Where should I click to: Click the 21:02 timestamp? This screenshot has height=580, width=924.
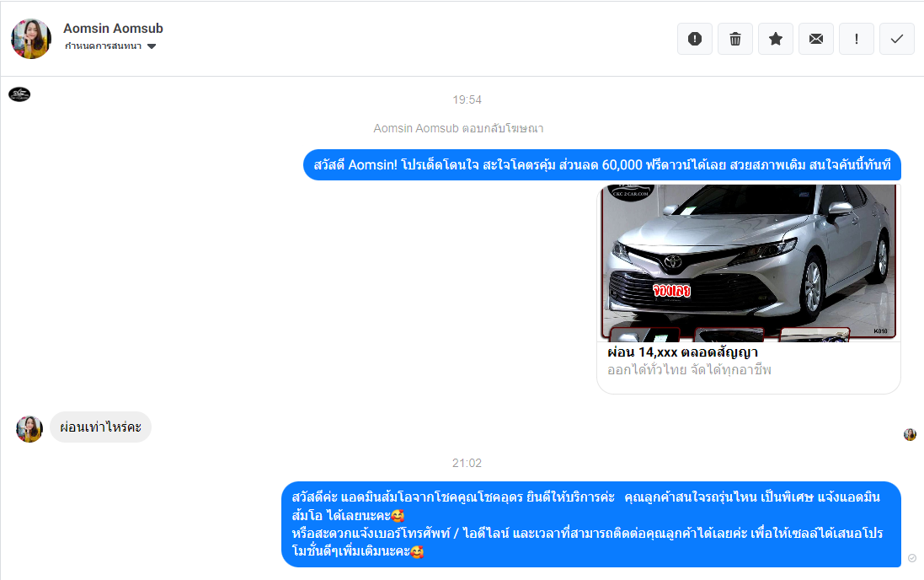click(x=467, y=463)
